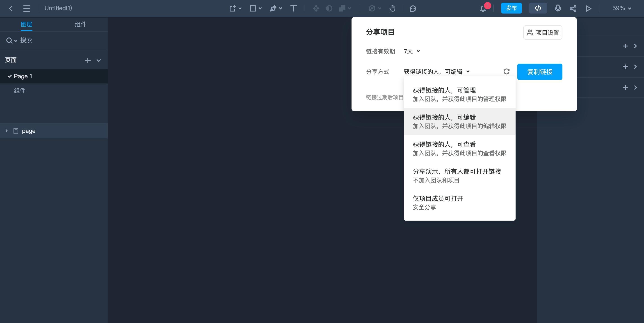
Task: Expand first right panel section chevron
Action: point(635,46)
